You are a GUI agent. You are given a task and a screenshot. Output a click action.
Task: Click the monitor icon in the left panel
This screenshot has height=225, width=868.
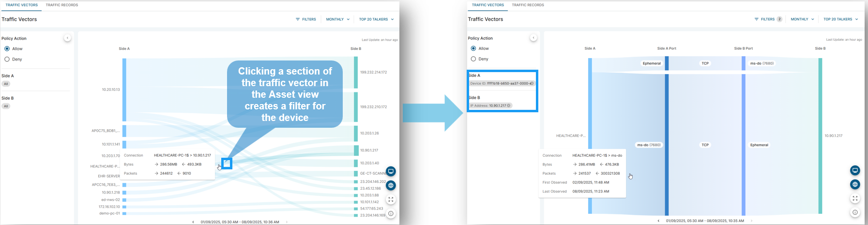[x=391, y=171]
